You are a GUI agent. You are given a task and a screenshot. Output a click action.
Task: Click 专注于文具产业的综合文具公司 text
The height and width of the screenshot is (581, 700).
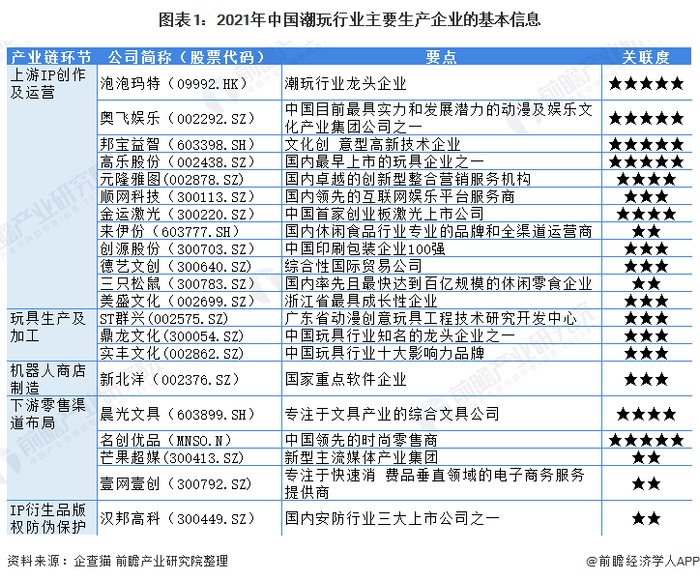tap(392, 414)
